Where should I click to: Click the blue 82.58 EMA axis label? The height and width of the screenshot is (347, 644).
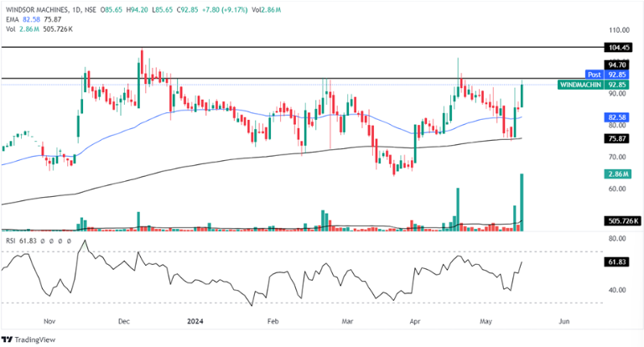pos(618,117)
